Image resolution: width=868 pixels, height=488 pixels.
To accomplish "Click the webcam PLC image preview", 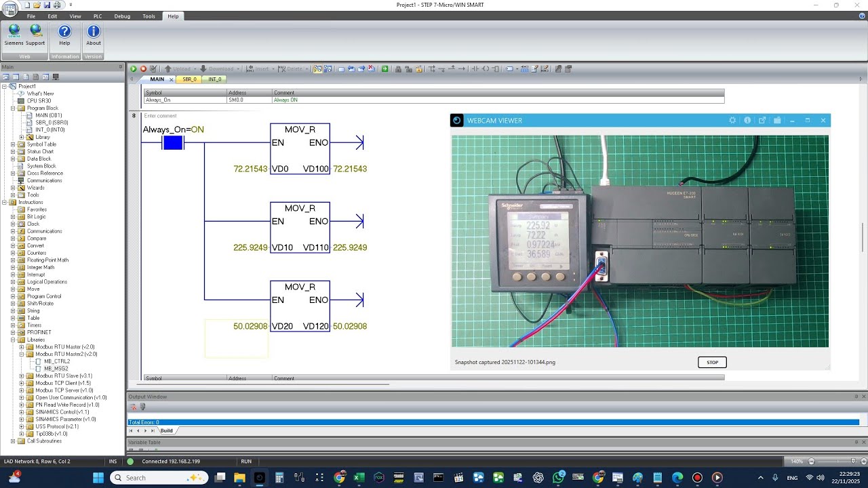I will point(640,241).
